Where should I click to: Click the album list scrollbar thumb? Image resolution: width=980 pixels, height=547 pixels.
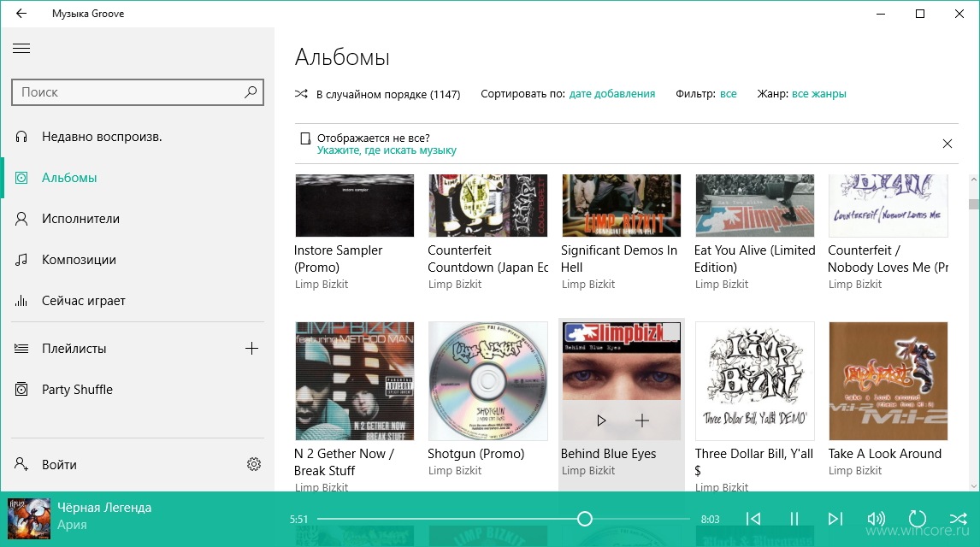[x=973, y=204]
